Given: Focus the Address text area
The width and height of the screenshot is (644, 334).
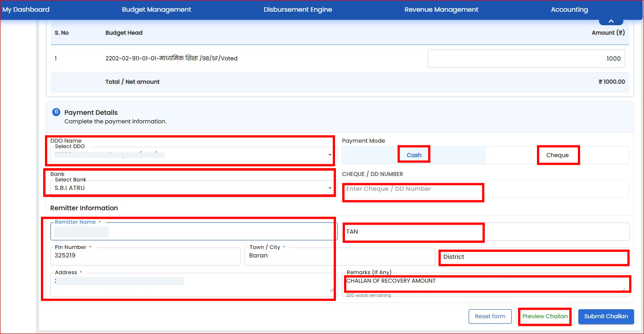Looking at the screenshot, I should coord(194,285).
